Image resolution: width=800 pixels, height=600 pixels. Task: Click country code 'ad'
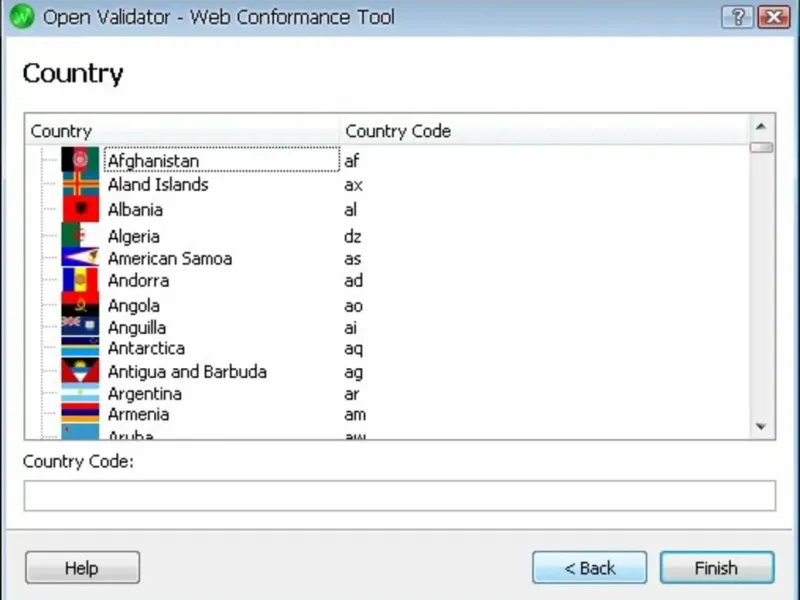[354, 280]
